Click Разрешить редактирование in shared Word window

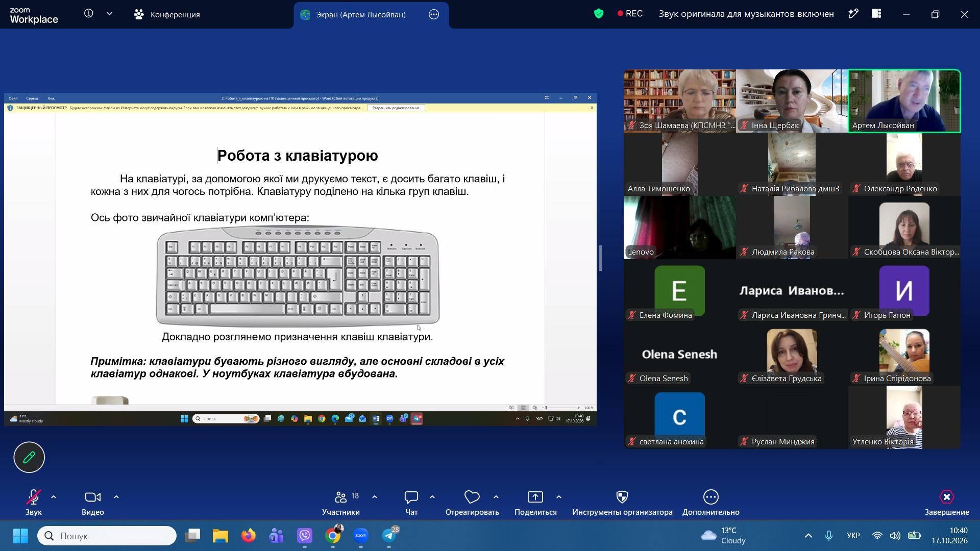tap(396, 108)
